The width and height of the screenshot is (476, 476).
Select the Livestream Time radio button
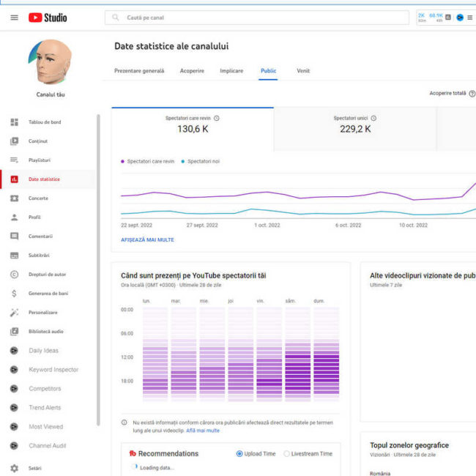coord(286,453)
